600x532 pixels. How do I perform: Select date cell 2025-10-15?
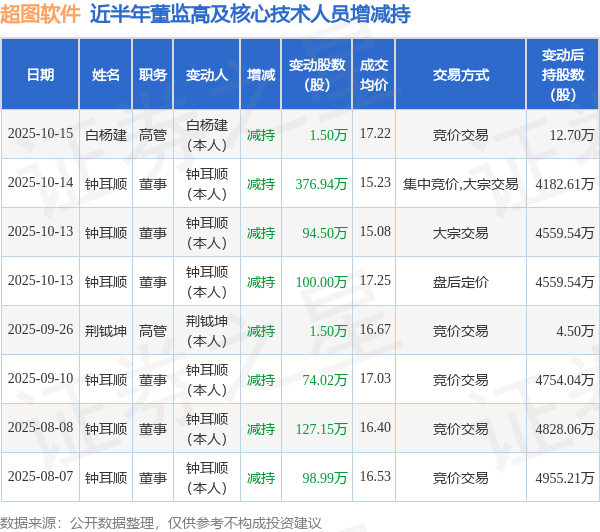(40, 134)
